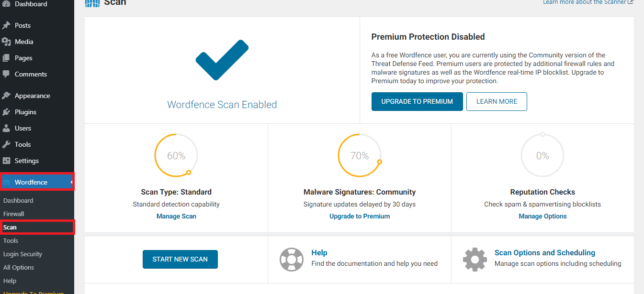Open Scan Options and Scheduling link
The width and height of the screenshot is (644, 294).
coord(545,252)
